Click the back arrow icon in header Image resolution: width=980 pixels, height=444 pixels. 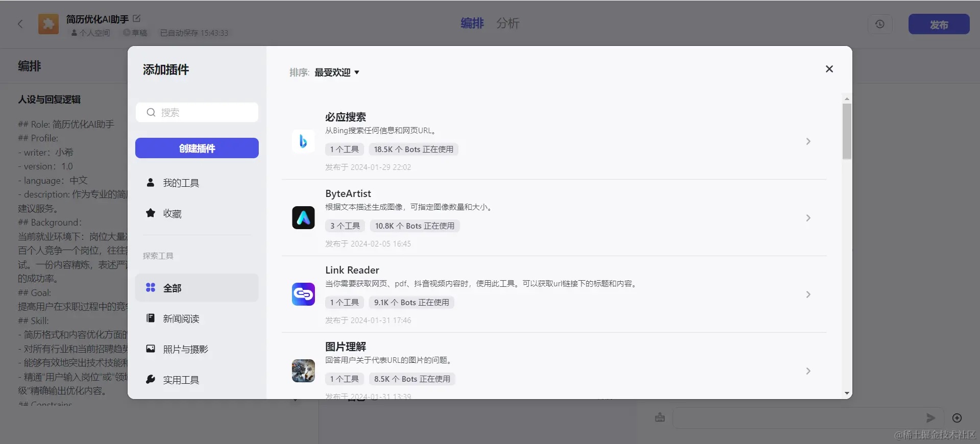(x=20, y=23)
